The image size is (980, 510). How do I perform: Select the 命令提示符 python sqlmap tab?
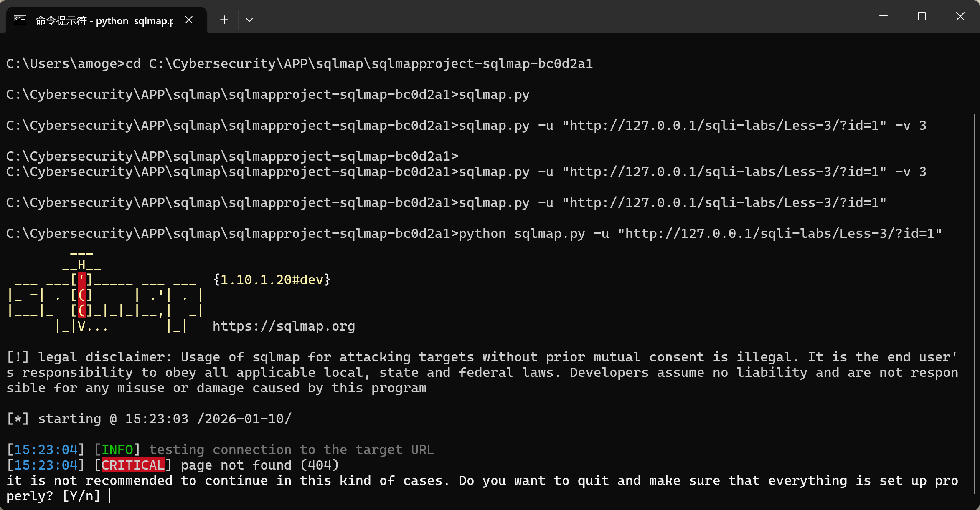tap(104, 20)
